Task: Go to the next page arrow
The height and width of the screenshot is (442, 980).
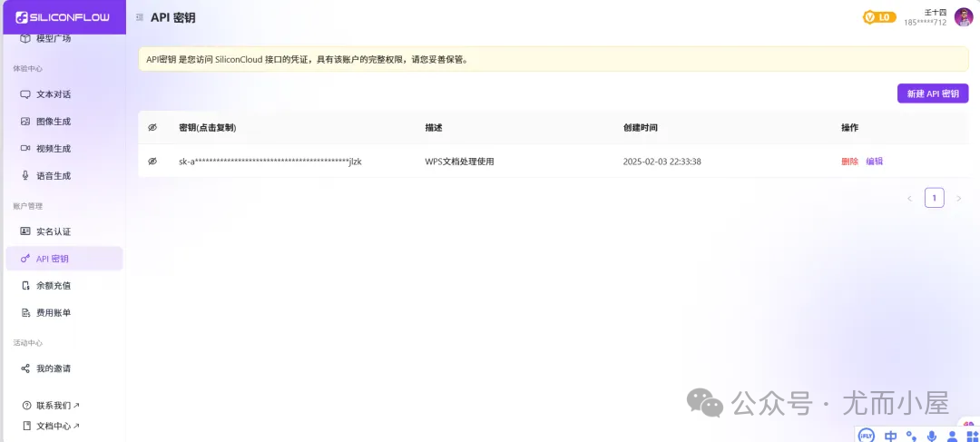Action: pyautogui.click(x=959, y=198)
